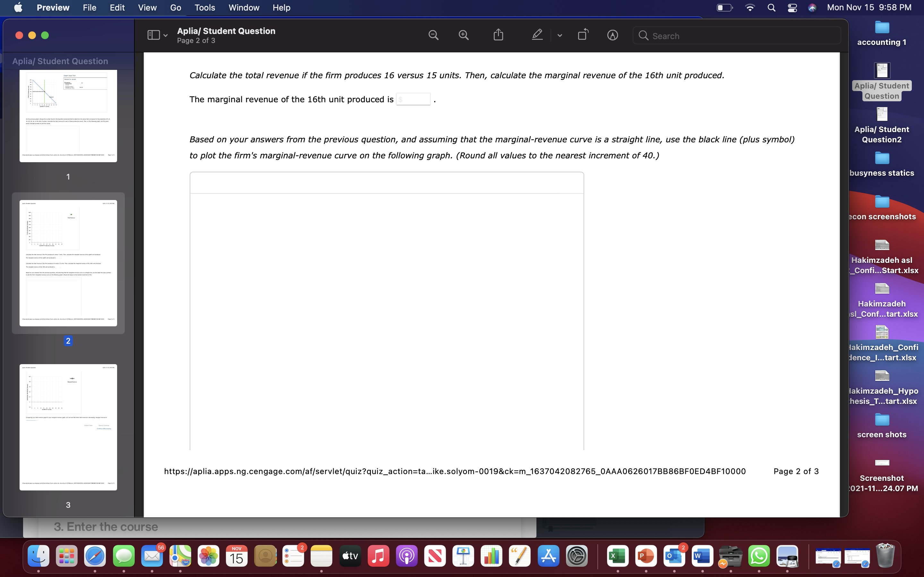Open Safari from the Dock

(95, 556)
